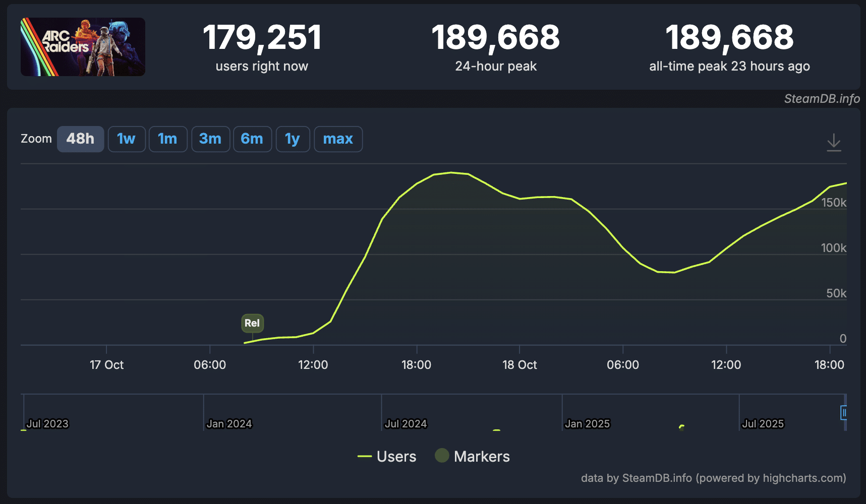Click the Markers legend dot icon
The height and width of the screenshot is (504, 866).
442,456
